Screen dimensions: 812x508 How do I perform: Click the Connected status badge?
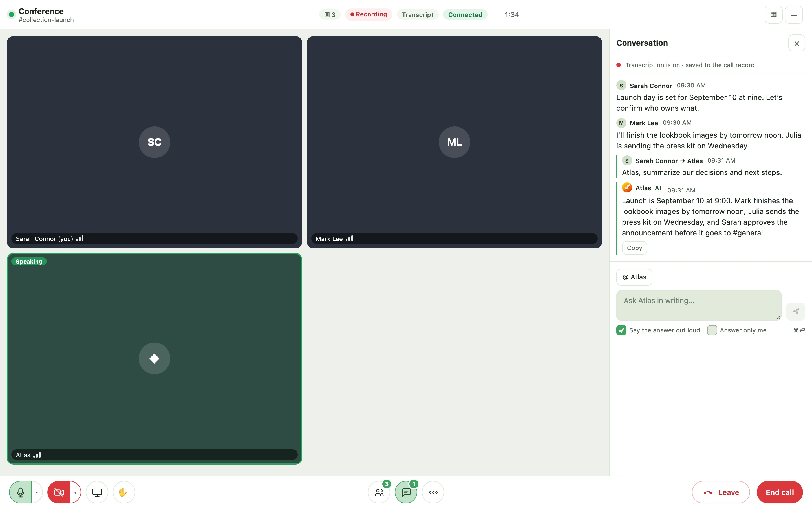click(465, 14)
